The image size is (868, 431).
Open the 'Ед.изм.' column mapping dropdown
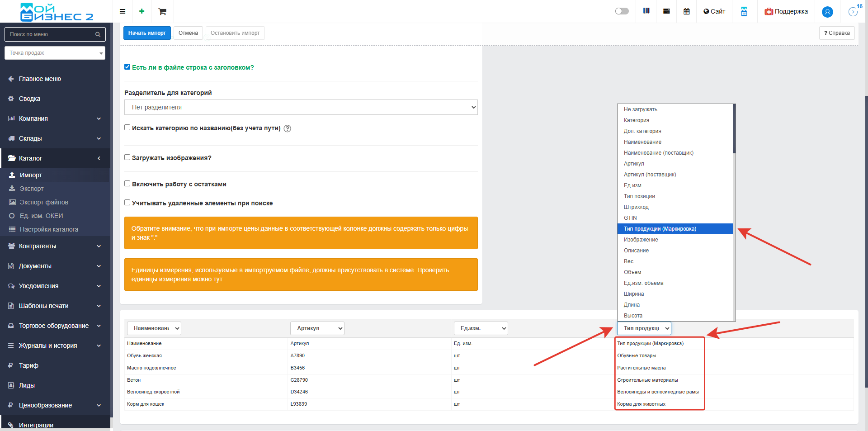[x=481, y=328]
